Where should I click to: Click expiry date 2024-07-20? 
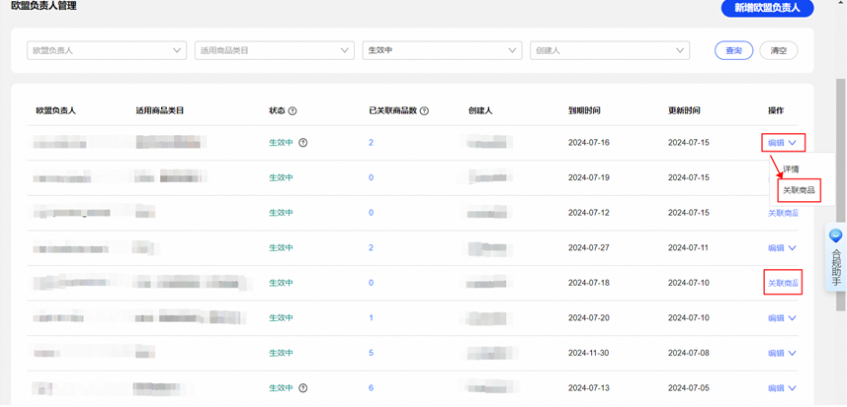[x=589, y=318]
